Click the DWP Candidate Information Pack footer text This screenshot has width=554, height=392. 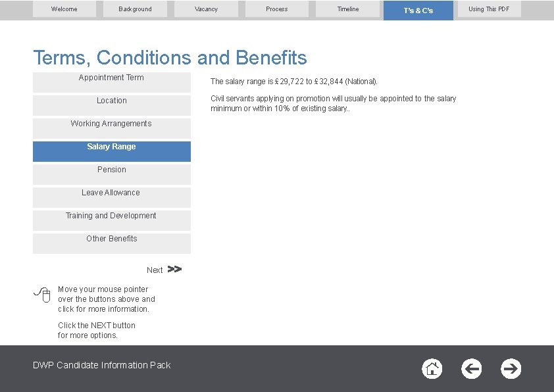(102, 365)
